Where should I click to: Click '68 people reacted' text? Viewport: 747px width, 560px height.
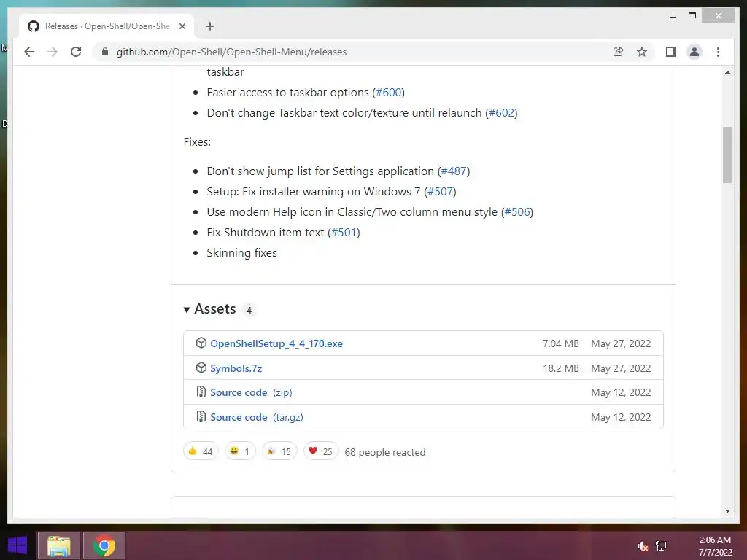[x=385, y=452]
